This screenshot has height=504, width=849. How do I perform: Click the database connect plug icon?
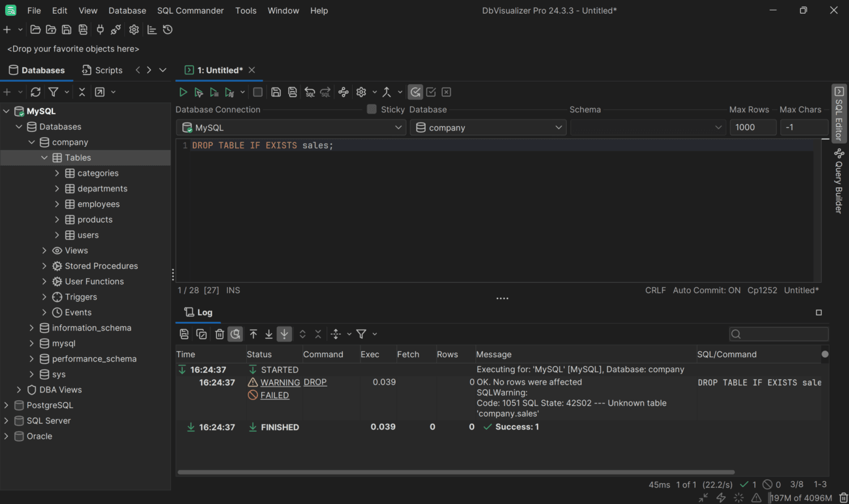(100, 29)
